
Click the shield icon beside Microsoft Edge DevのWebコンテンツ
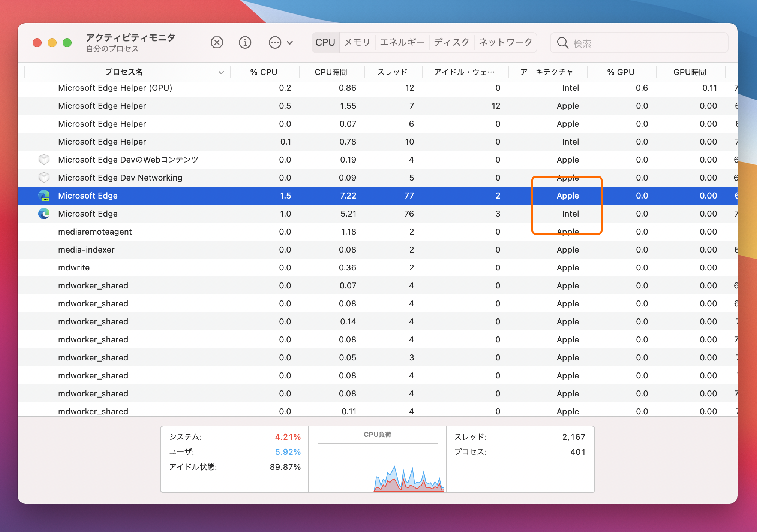tap(44, 159)
